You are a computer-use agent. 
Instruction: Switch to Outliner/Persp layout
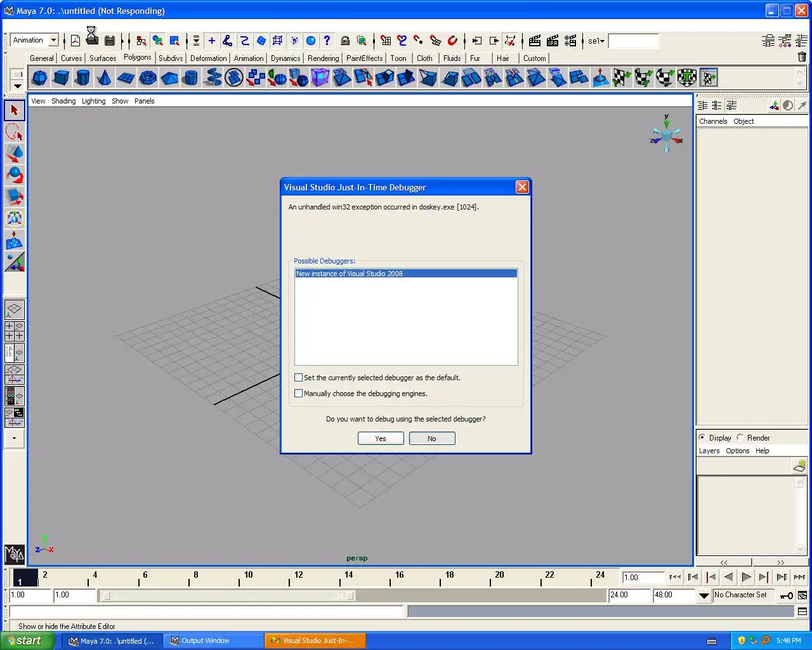[15, 353]
